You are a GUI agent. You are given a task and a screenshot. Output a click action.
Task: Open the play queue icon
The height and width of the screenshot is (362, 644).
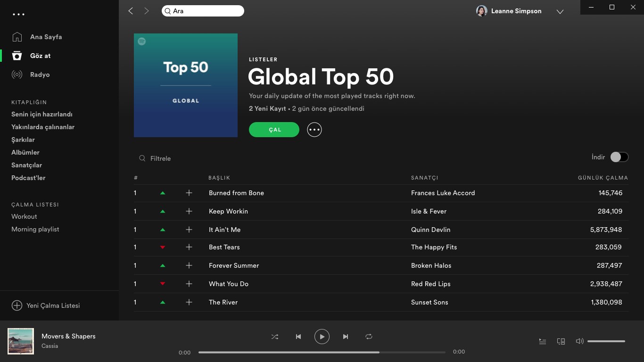pos(543,341)
